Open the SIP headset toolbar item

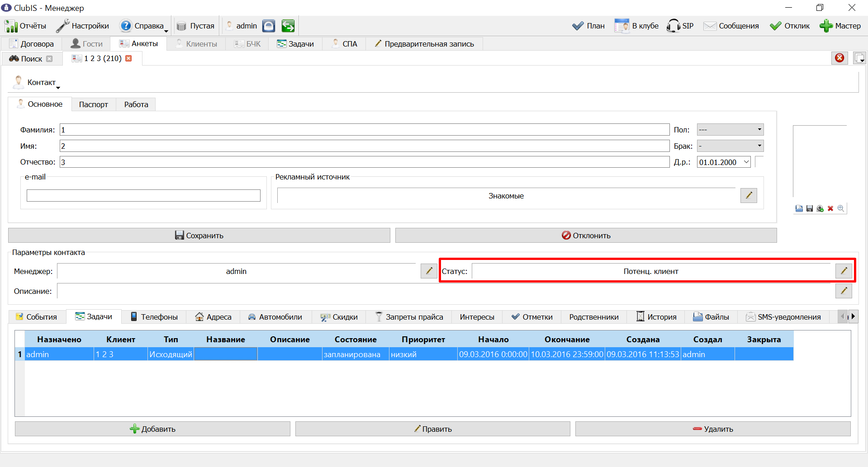pos(680,26)
